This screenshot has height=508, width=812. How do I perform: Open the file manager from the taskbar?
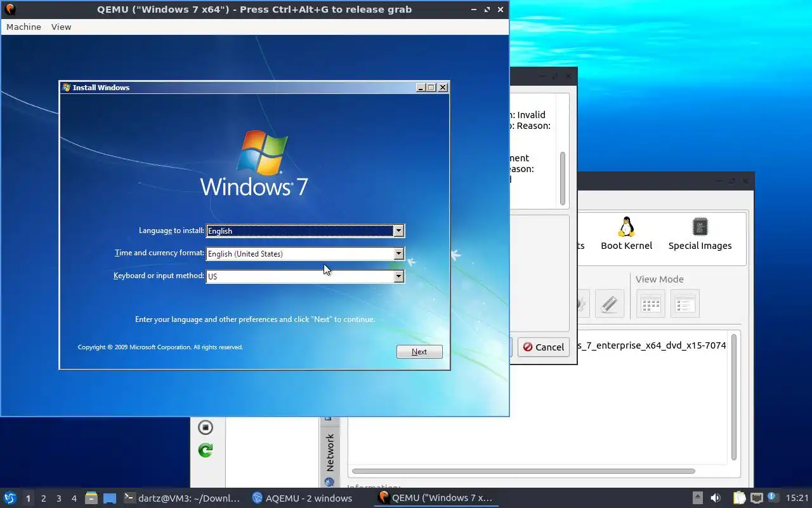(x=91, y=498)
